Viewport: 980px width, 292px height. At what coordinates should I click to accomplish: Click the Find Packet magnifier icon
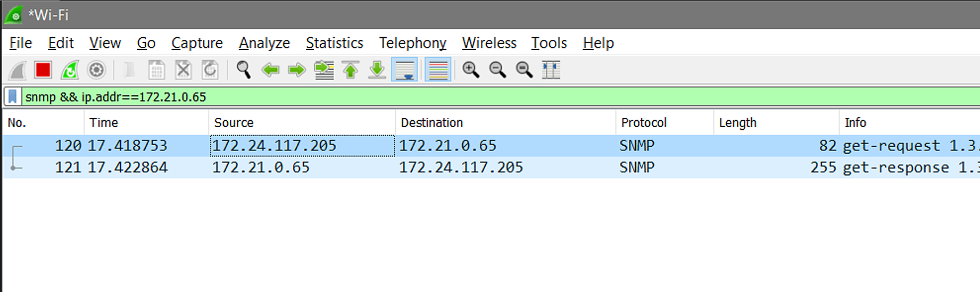[x=243, y=70]
